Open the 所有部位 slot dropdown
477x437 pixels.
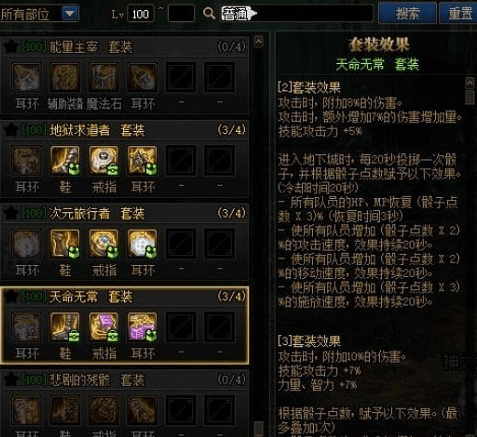[70, 14]
